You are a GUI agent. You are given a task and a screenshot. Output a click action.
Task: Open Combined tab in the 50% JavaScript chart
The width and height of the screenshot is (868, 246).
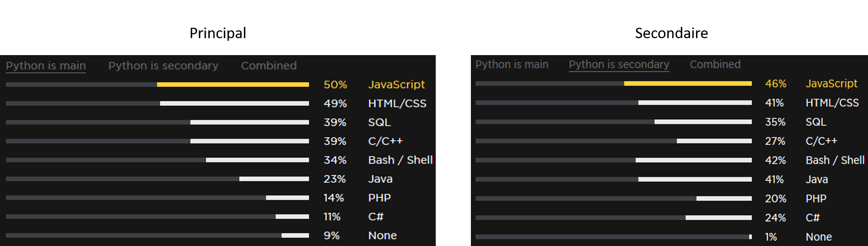pos(269,66)
